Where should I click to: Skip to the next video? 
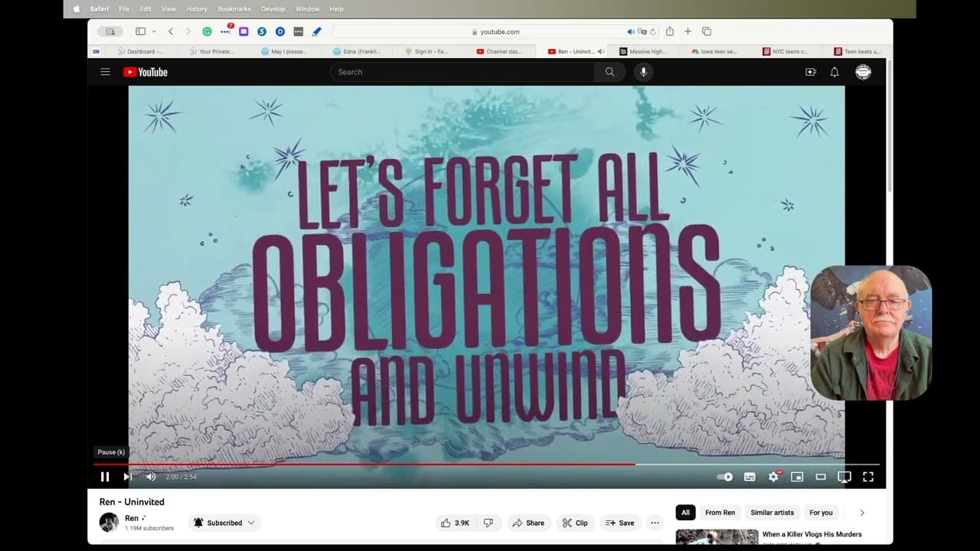(x=128, y=477)
